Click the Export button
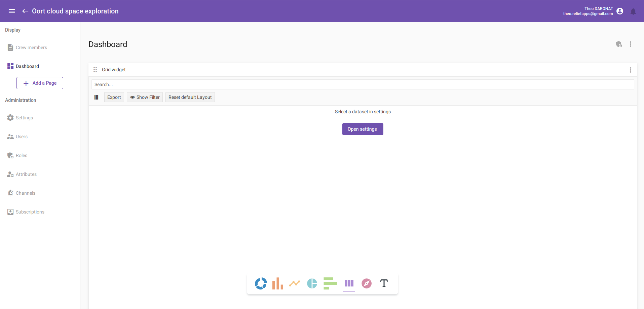The width and height of the screenshot is (644, 309). pyautogui.click(x=114, y=97)
